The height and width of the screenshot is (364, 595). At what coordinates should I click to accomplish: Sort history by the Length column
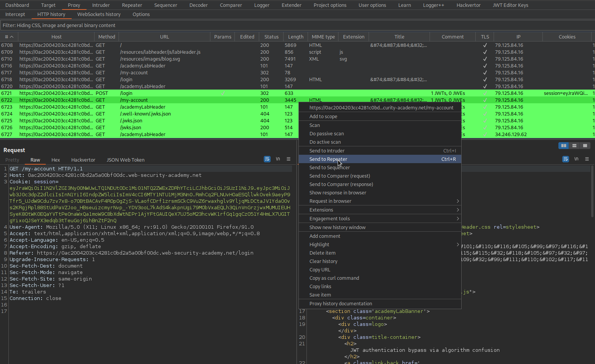point(296,37)
